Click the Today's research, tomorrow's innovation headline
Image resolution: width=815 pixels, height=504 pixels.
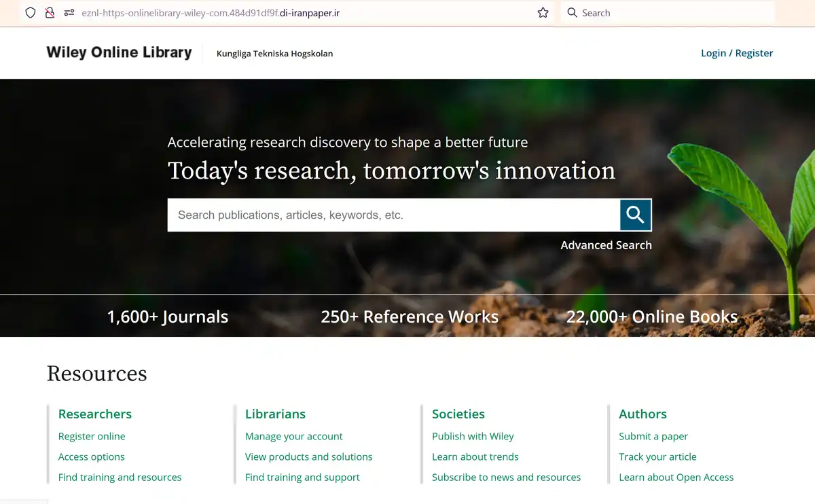[x=391, y=170]
